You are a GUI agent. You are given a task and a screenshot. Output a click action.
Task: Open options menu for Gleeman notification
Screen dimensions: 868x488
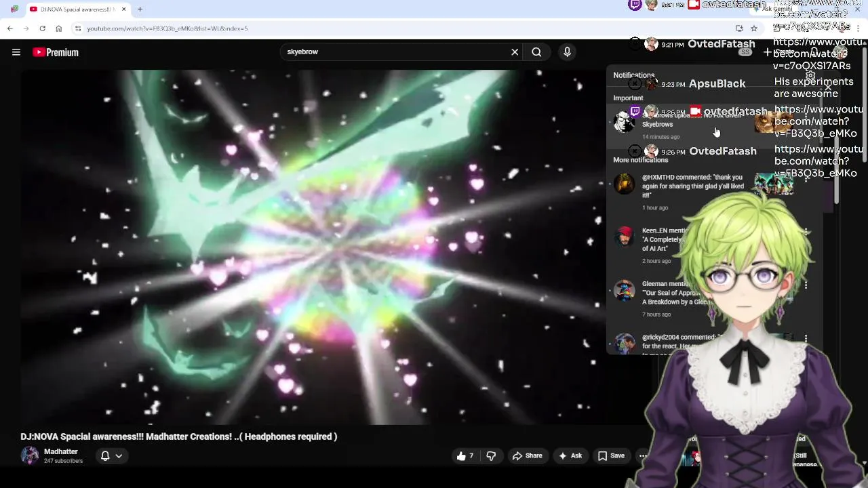click(806, 285)
